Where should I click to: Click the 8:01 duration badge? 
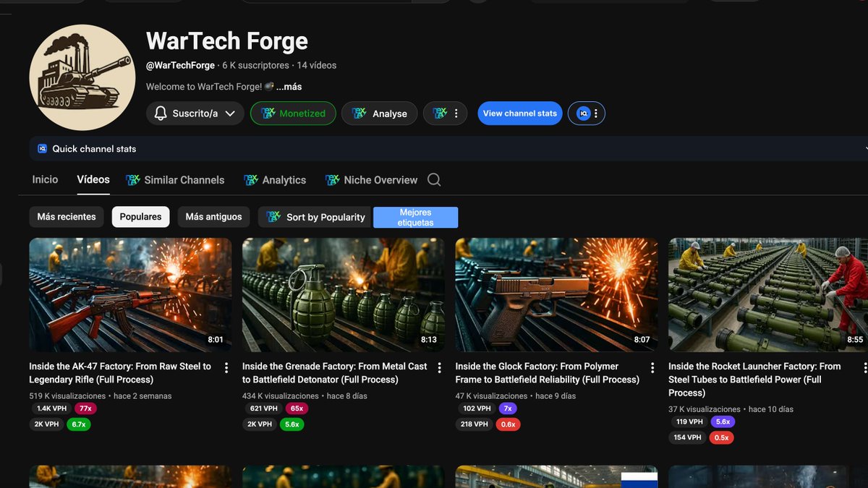(x=216, y=340)
